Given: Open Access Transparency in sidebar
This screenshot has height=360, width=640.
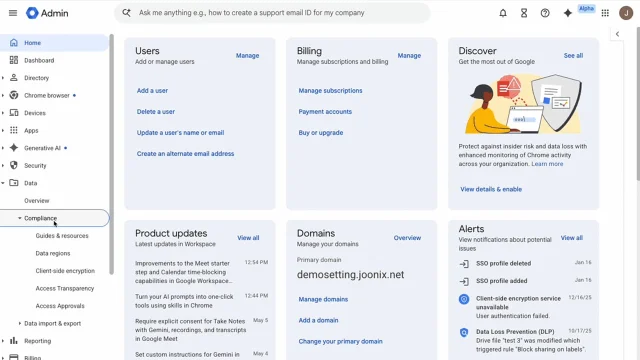Looking at the screenshot, I should (x=64, y=289).
